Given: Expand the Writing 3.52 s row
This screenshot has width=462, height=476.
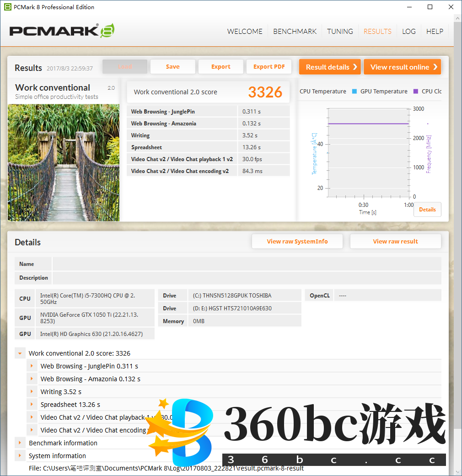Looking at the screenshot, I should pos(32,392).
